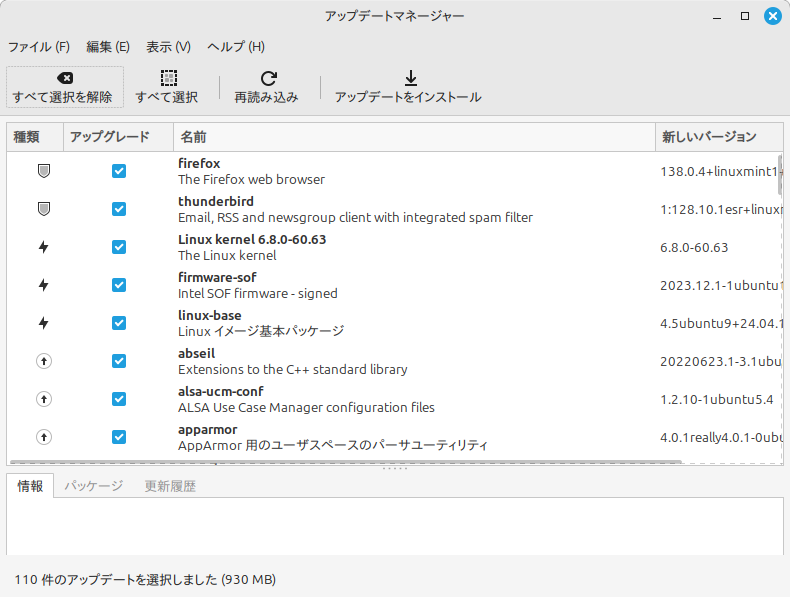
Task: Sort by the 種類 column header
Action: (x=35, y=137)
